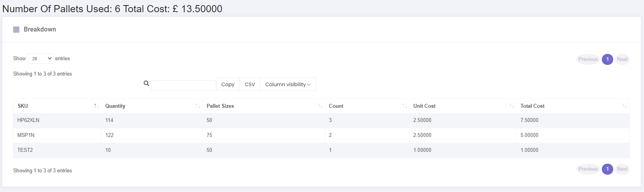Open the Show entries dropdown

[40, 59]
